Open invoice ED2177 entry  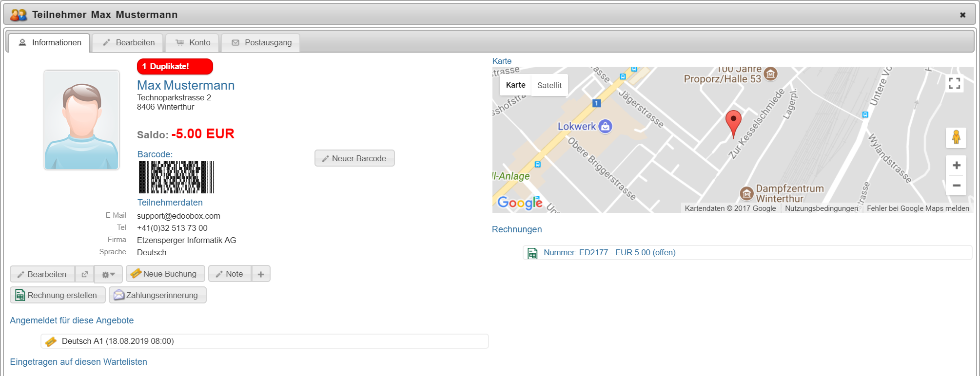tap(609, 253)
